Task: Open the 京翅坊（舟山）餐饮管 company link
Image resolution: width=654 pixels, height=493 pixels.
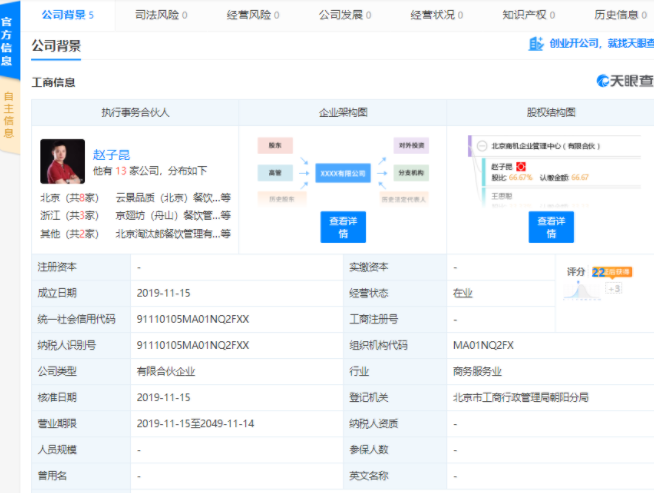Action: click(x=173, y=216)
